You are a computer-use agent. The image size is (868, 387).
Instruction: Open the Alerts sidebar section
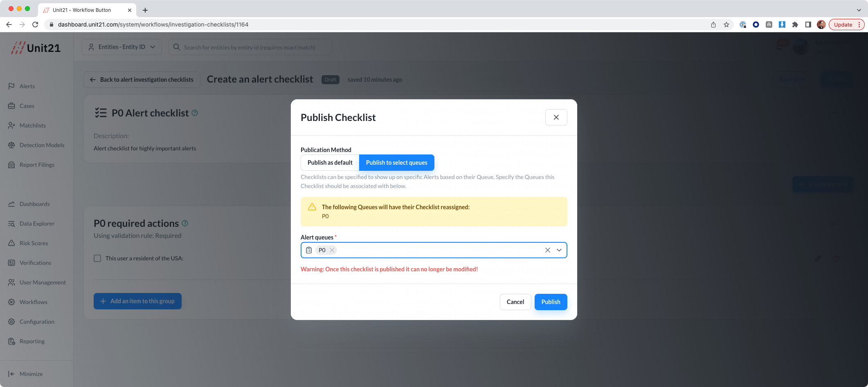point(27,86)
